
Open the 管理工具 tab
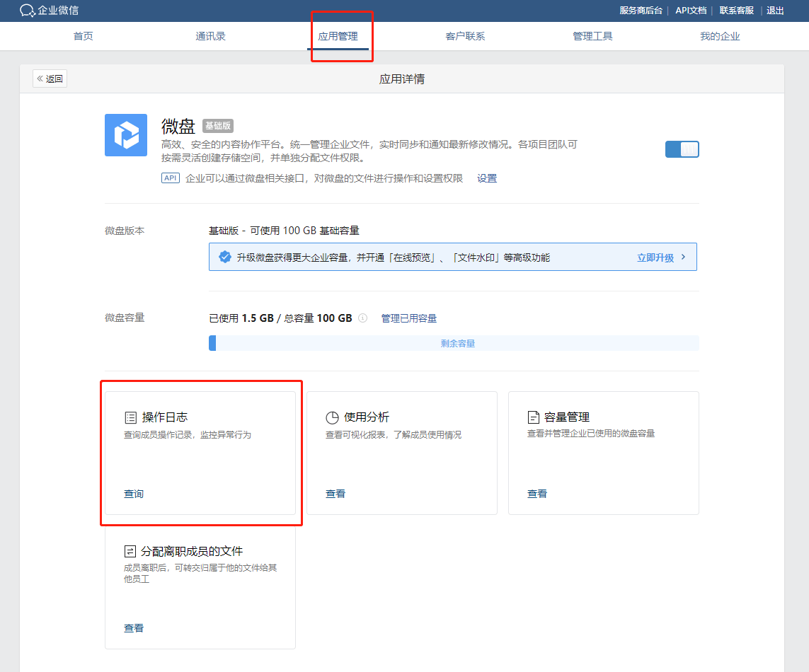592,35
